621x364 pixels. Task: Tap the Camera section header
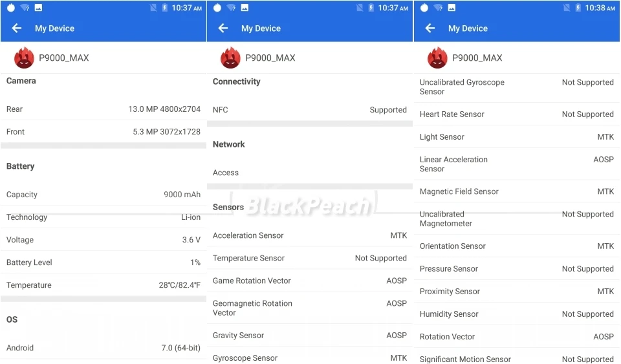[x=21, y=81]
